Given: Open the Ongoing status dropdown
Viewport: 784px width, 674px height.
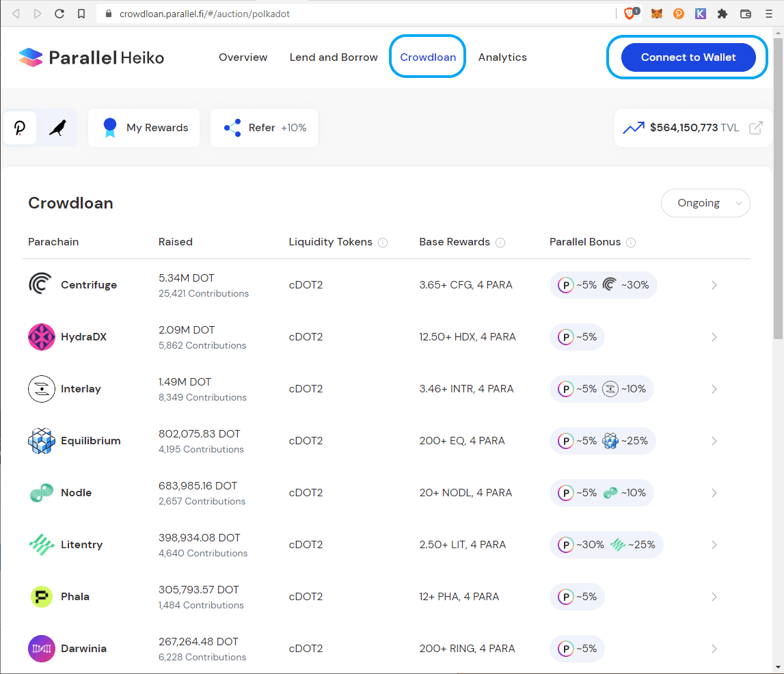Looking at the screenshot, I should (705, 203).
